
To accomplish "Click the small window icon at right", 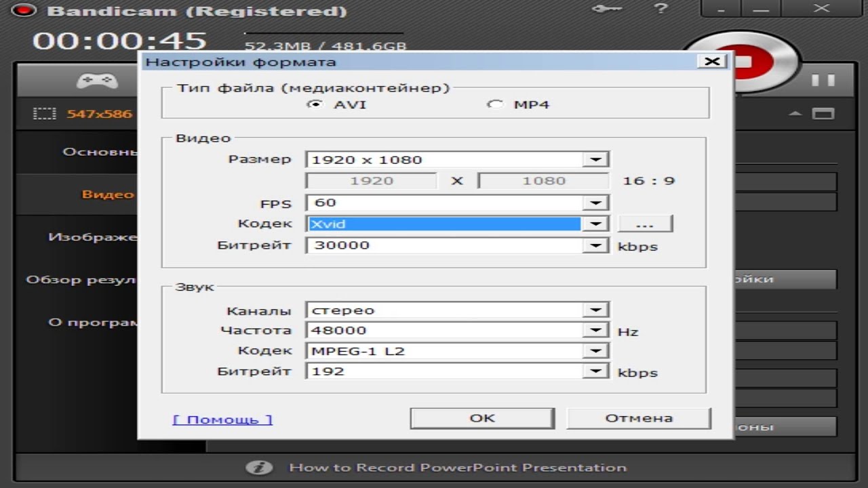I will click(823, 113).
